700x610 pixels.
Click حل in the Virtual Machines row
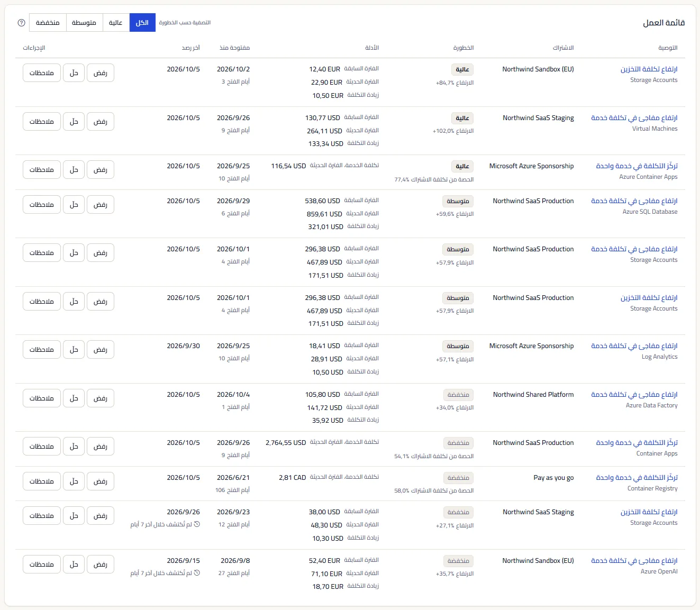click(74, 122)
